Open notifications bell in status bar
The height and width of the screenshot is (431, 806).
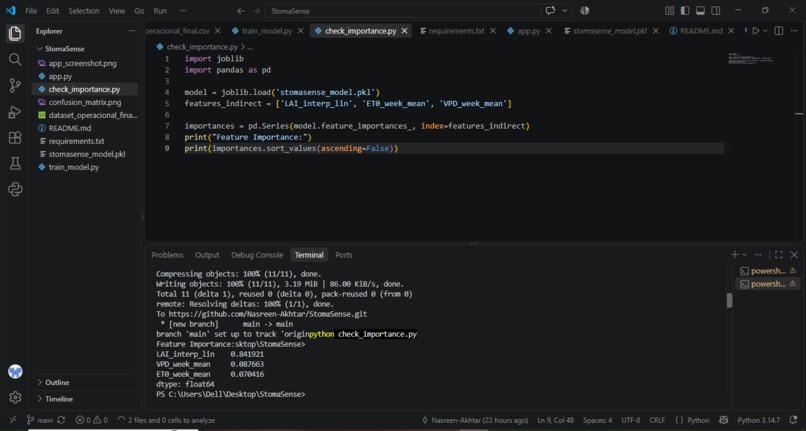(x=793, y=420)
